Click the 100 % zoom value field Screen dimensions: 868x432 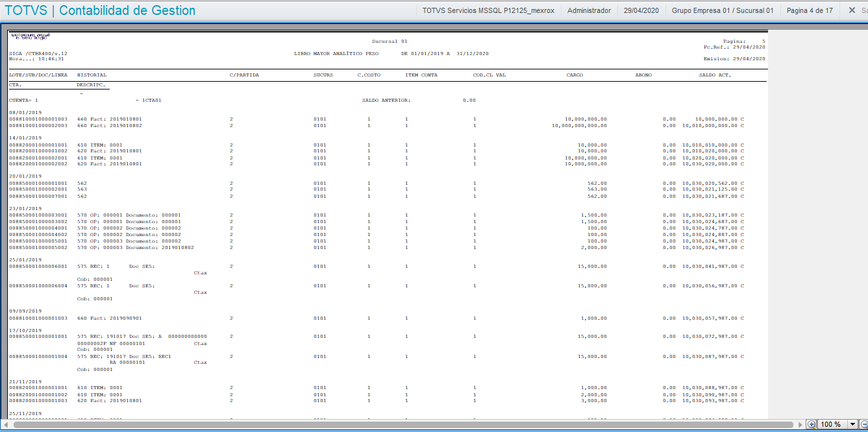coord(832,424)
